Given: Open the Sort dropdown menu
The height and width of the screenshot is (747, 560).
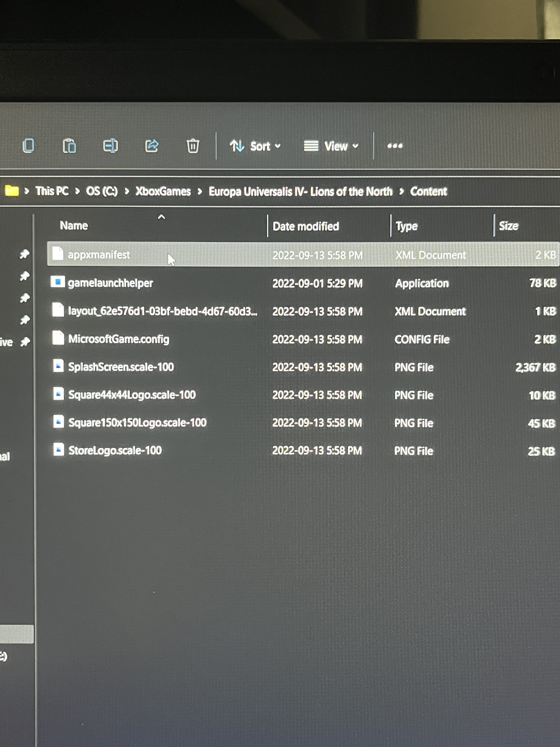Looking at the screenshot, I should coord(255,146).
